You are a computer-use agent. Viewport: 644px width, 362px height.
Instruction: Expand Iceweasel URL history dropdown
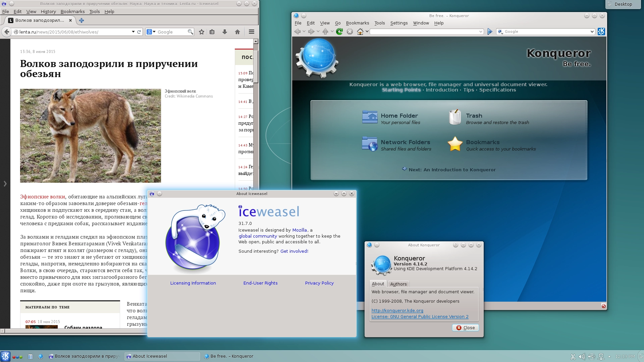point(133,32)
